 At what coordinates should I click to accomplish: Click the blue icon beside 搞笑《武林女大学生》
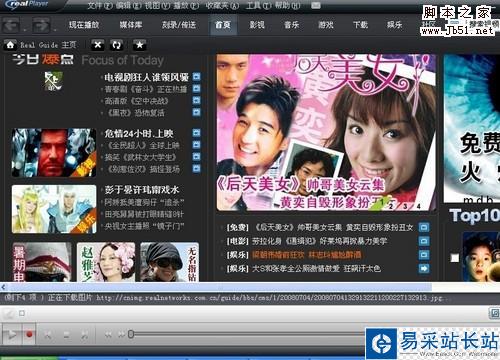pyautogui.click(x=197, y=157)
